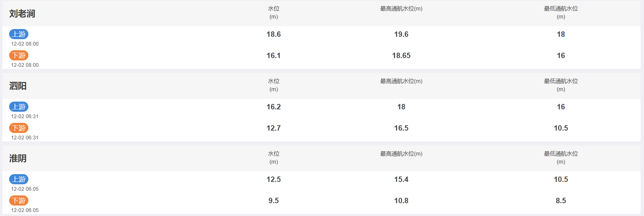
Task: Click the 泗阳 downstream water level 12.7
Action: coord(274,128)
